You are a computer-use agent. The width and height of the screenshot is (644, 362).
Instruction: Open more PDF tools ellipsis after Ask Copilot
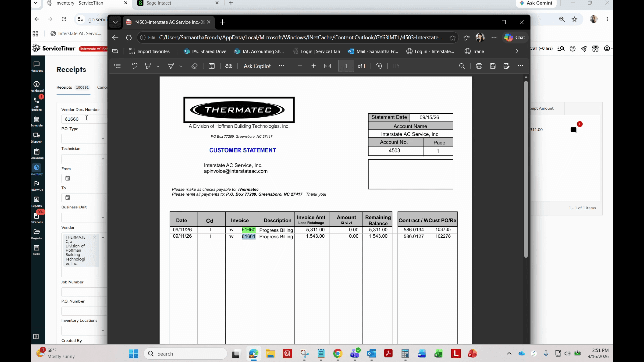click(281, 66)
